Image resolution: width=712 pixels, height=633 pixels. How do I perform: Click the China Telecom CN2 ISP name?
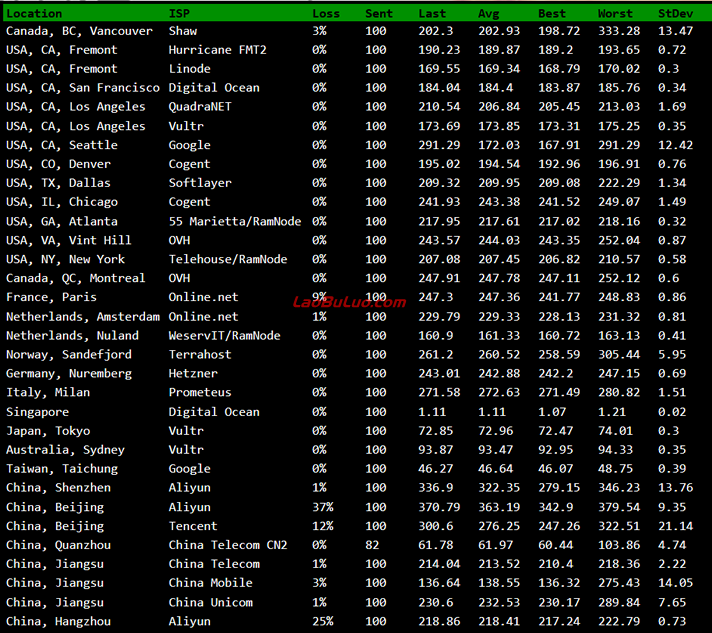pyautogui.click(x=228, y=545)
